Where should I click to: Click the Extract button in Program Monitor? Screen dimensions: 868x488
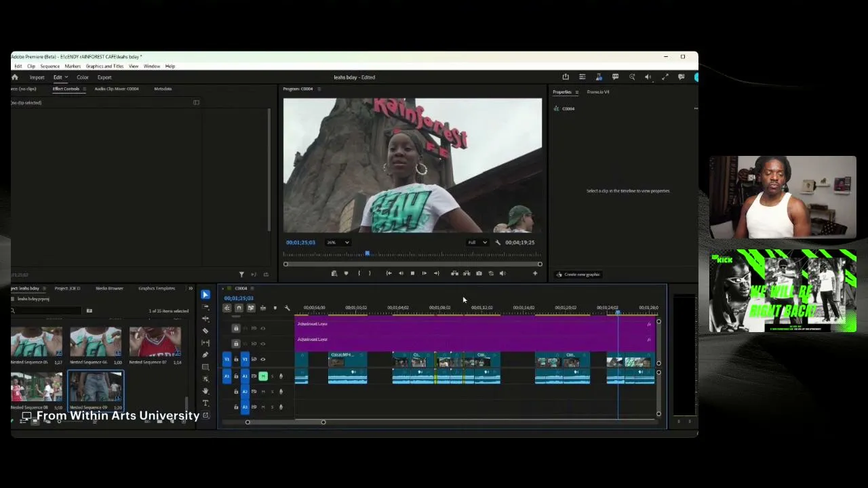[467, 274]
